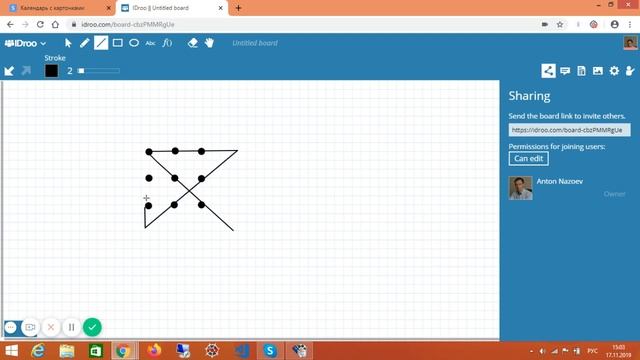Open the Windows Start menu

(11, 350)
